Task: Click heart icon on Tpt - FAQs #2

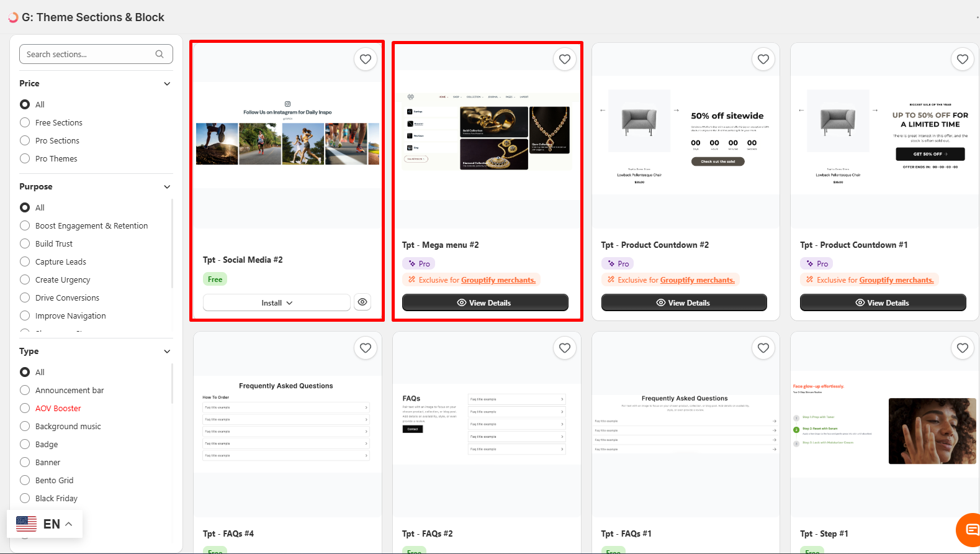Action: (565, 348)
